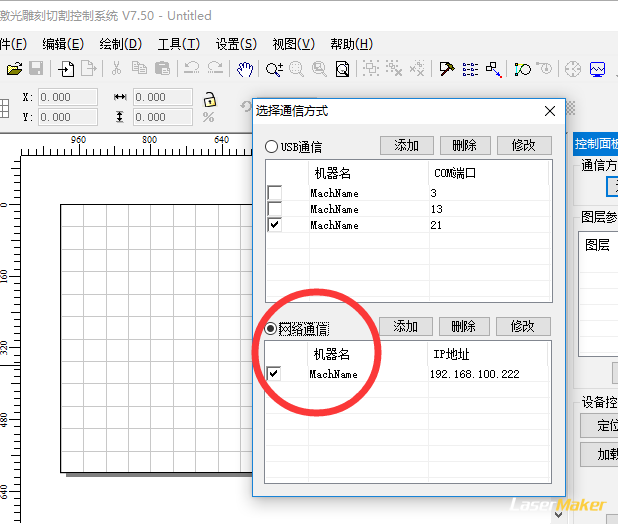This screenshot has height=524, width=618.
Task: Click COM port value 21 cell
Action: pos(436,225)
